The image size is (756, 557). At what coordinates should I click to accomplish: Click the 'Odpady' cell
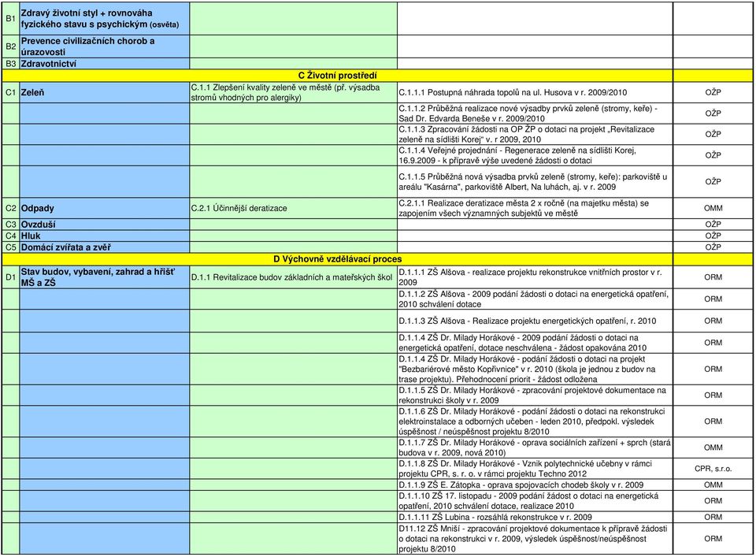pos(105,208)
